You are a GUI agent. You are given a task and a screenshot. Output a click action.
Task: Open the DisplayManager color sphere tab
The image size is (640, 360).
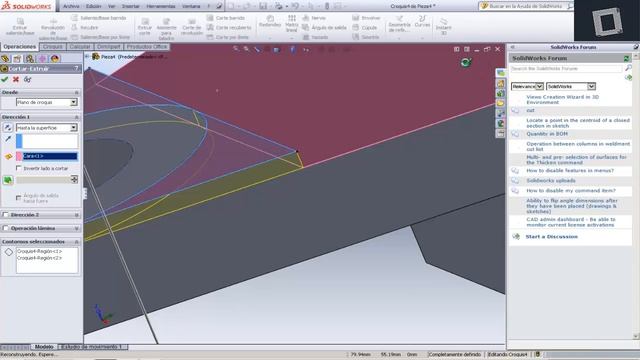click(x=55, y=59)
